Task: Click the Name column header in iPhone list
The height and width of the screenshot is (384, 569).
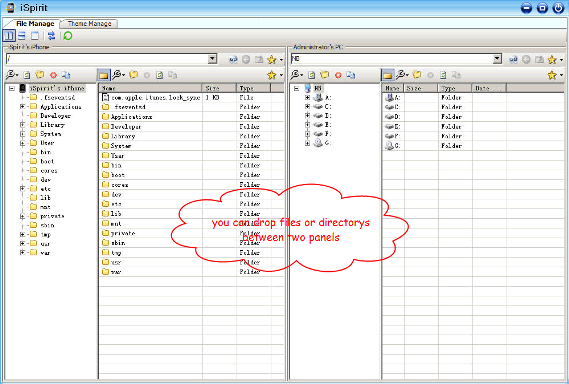Action: pos(151,88)
